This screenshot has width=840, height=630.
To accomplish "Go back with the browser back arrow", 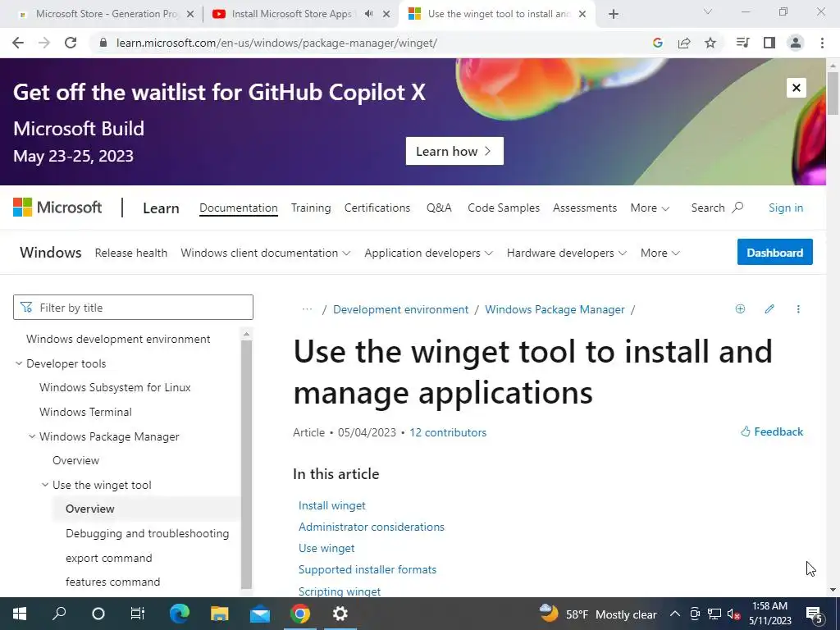I will 18,43.
